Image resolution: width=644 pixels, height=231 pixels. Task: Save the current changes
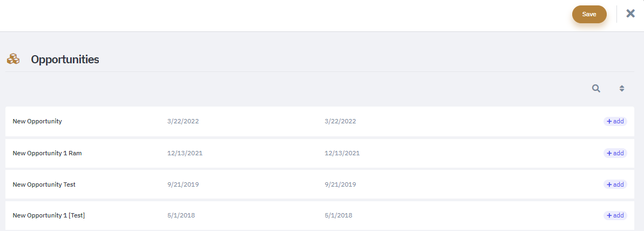pos(589,14)
